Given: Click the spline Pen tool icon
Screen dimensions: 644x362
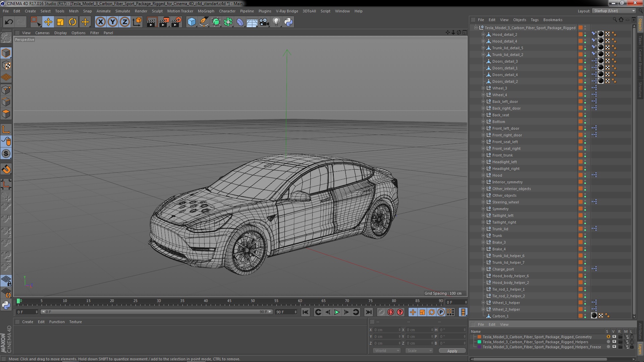Looking at the screenshot, I should [x=204, y=22].
